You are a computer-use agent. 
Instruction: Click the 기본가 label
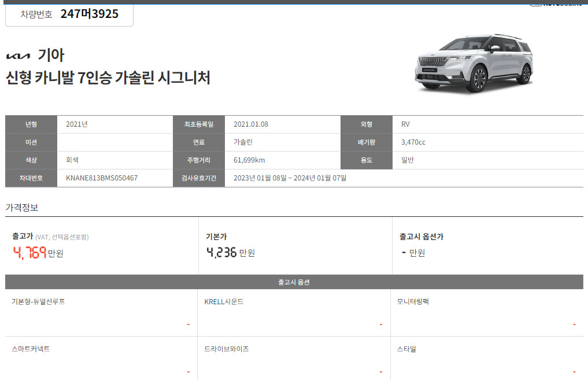point(216,237)
